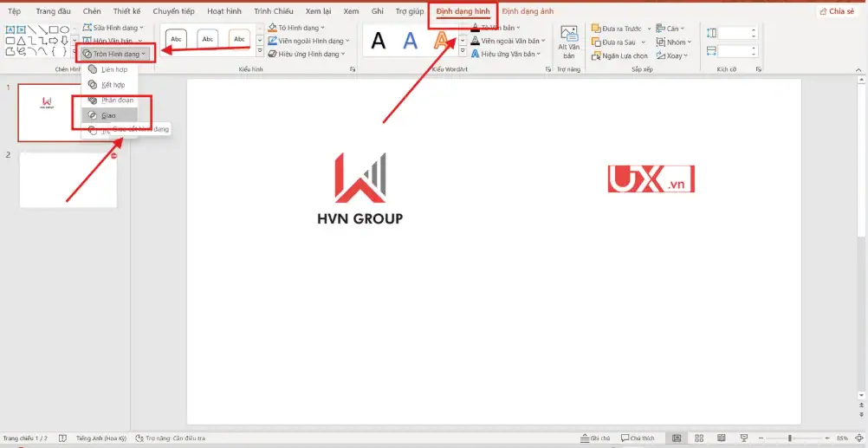Open the Sửa Hình dạng dropdown
The width and height of the screenshot is (868, 448).
(113, 27)
